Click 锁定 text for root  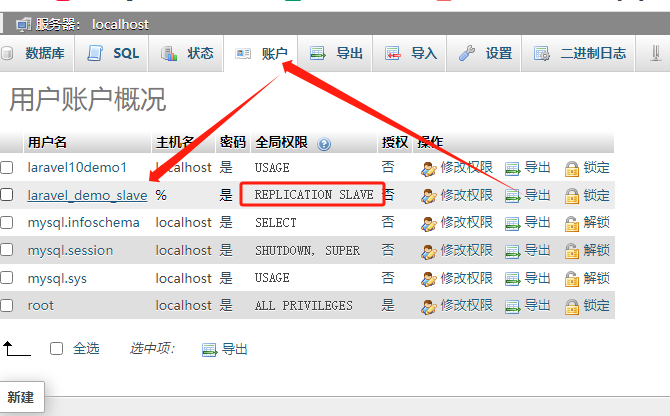(597, 306)
